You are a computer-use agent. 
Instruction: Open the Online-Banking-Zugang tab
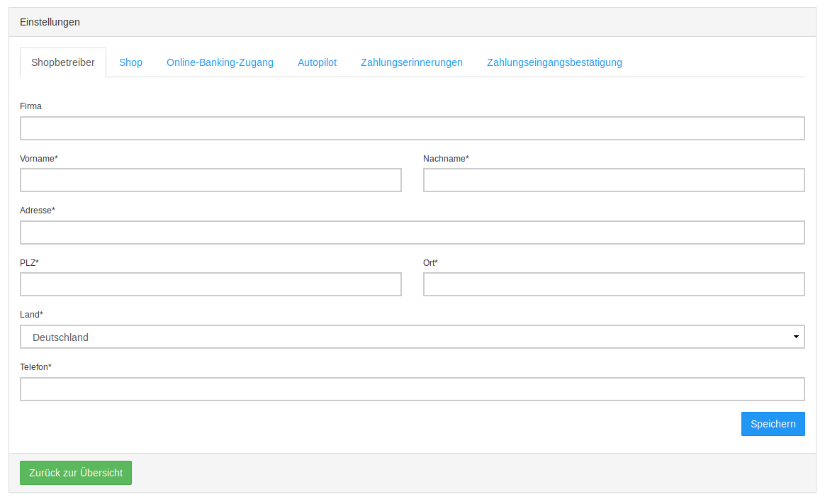(x=220, y=62)
